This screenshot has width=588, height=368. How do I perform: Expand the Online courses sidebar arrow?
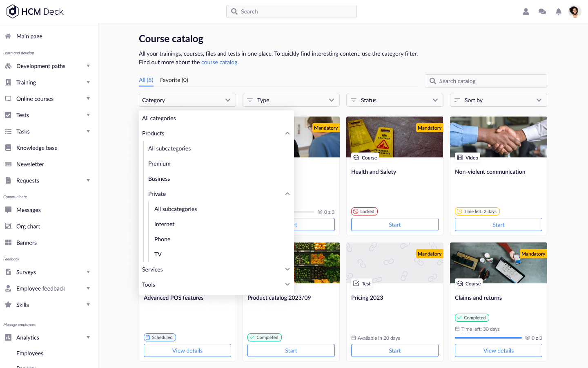[88, 99]
